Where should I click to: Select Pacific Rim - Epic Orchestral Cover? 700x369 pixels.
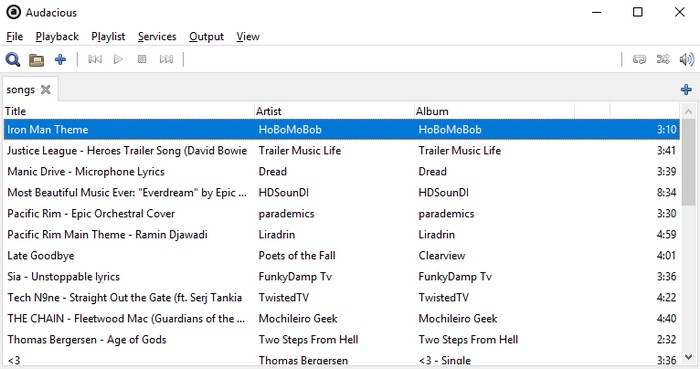pos(342,213)
